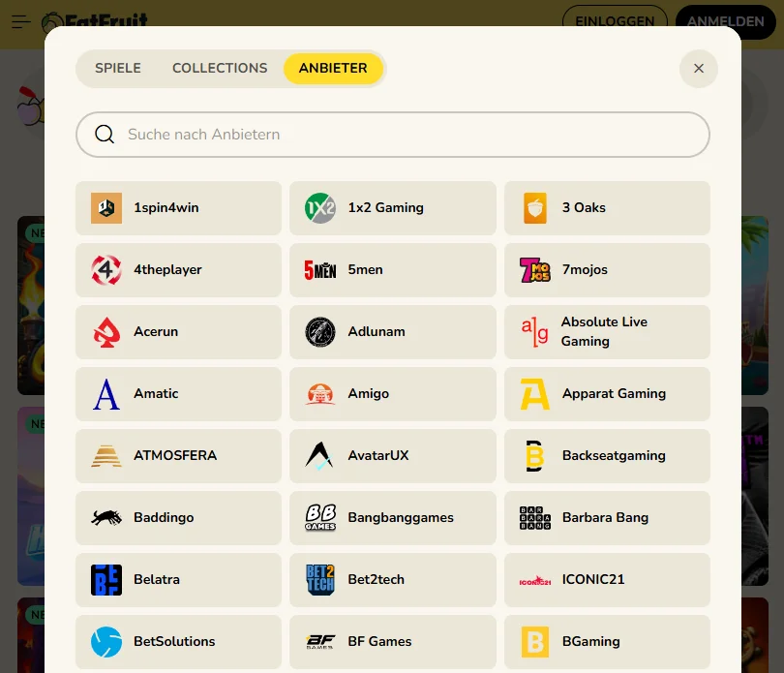Click the Barbara Bang logo icon
This screenshot has width=784, height=673.
coord(535,518)
